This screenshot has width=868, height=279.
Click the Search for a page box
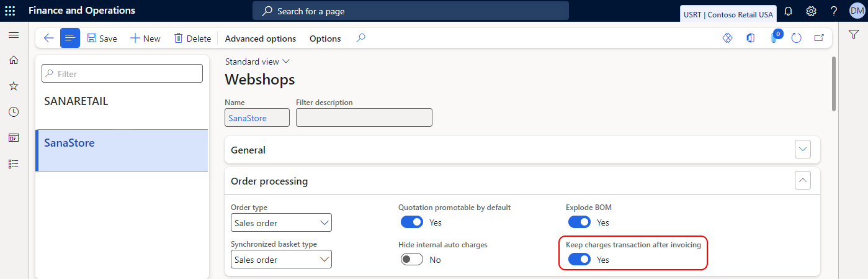pos(411,11)
